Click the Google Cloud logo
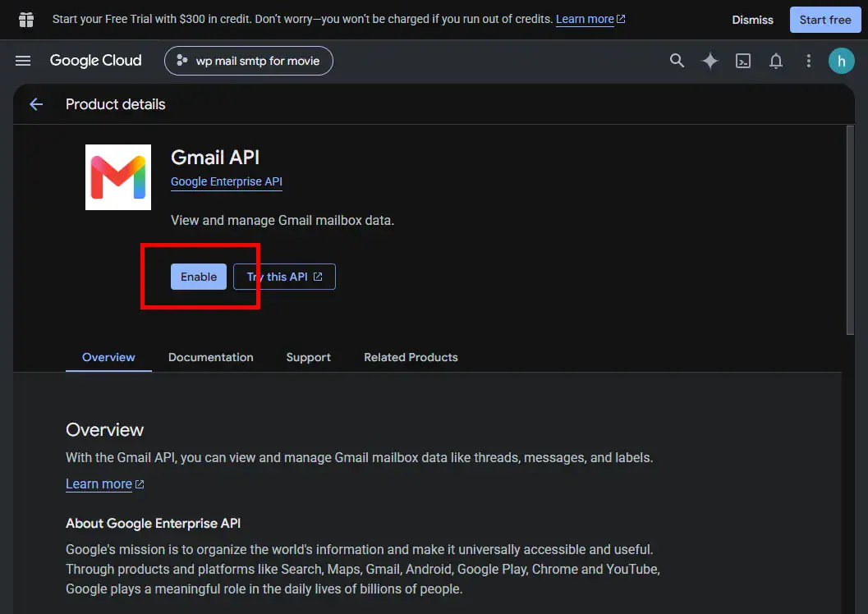Screen dimensions: 868x614 tap(96, 60)
